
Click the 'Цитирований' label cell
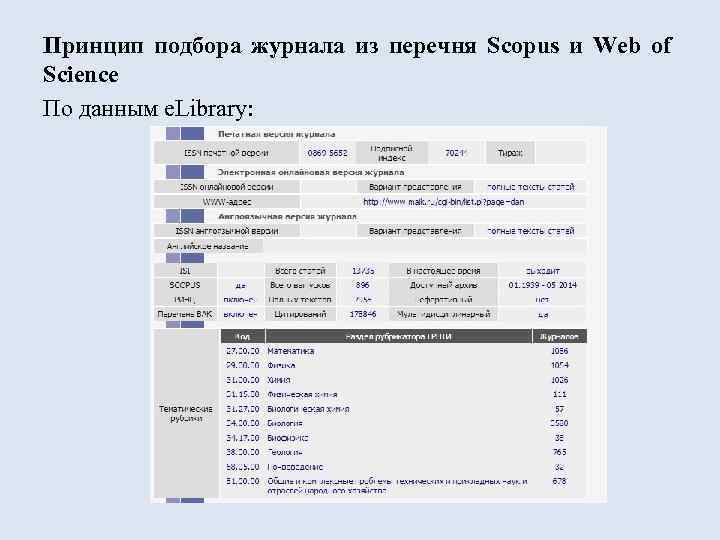(x=300, y=315)
